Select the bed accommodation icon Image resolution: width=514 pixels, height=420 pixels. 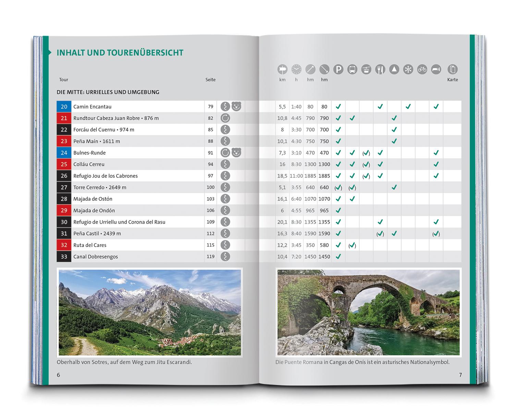[436, 70]
